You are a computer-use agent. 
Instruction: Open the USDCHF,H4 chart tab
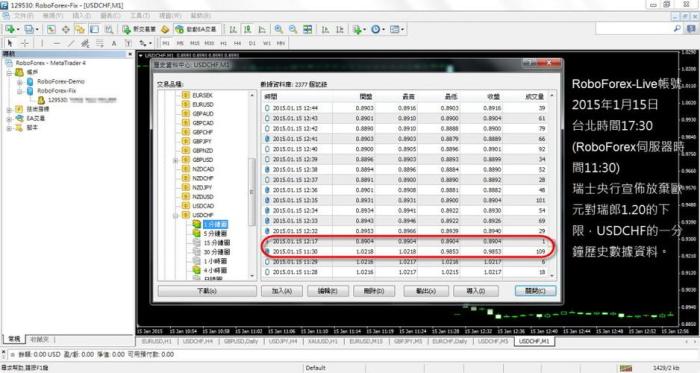pyautogui.click(x=198, y=341)
